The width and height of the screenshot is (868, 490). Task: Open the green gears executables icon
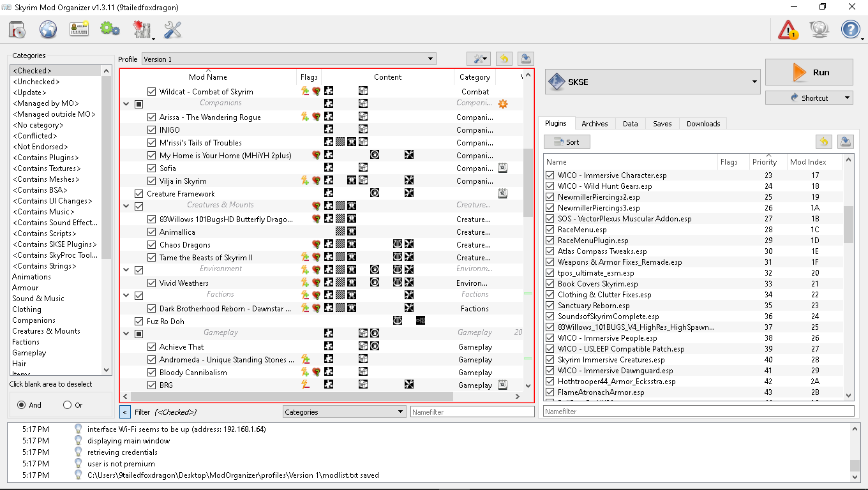pyautogui.click(x=110, y=29)
